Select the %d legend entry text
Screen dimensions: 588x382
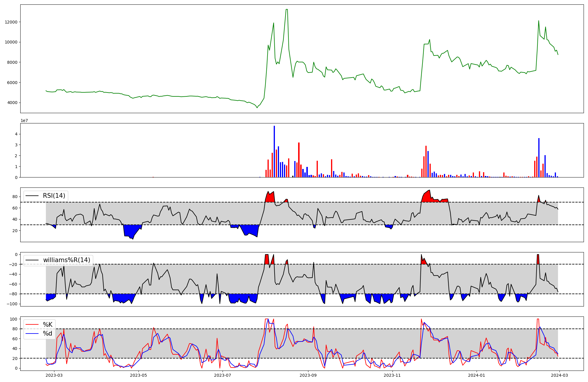pos(48,334)
